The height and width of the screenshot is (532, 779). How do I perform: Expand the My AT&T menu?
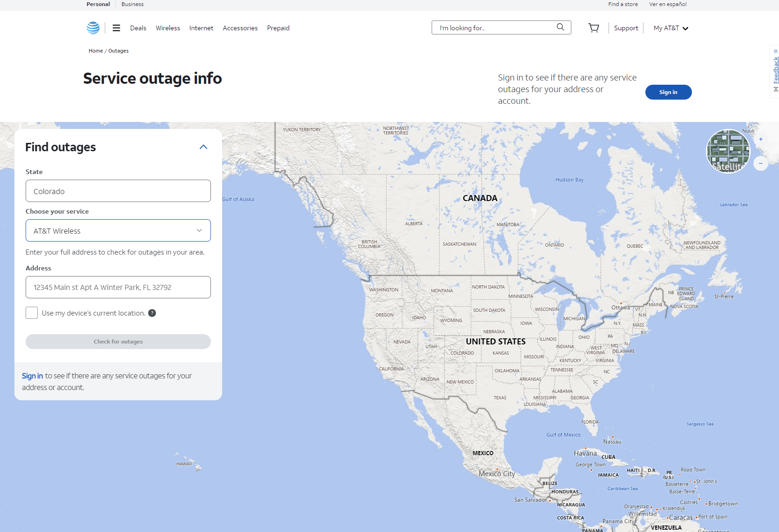671,28
